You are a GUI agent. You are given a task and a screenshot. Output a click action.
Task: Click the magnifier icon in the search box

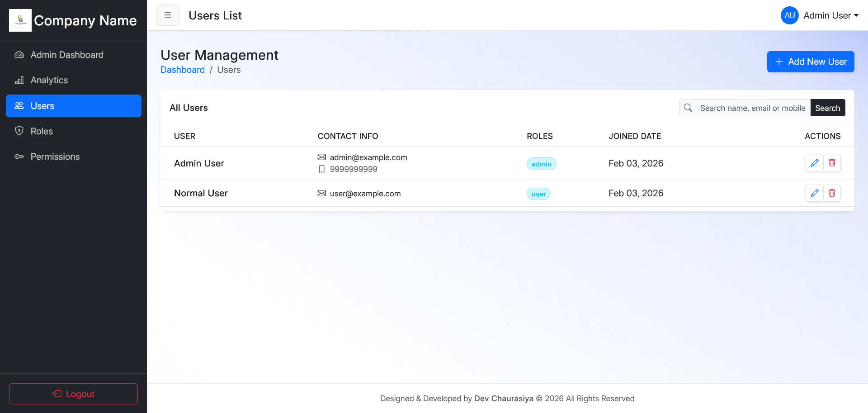click(688, 108)
